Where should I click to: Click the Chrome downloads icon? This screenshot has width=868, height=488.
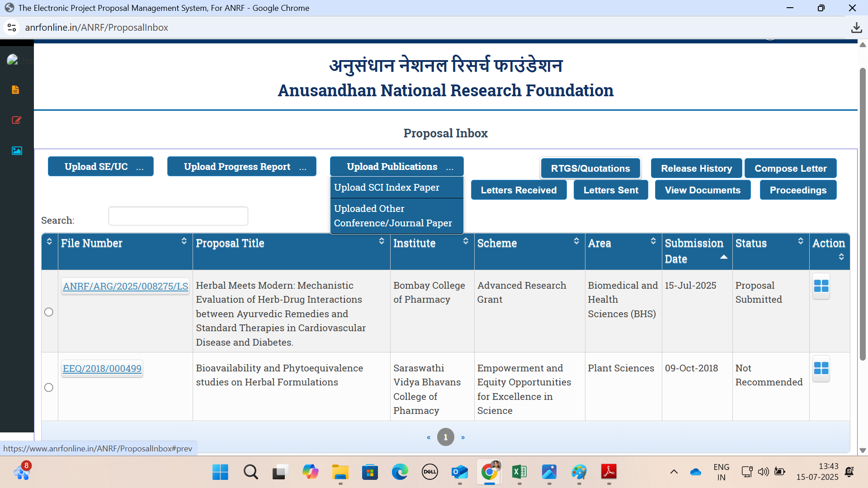click(x=856, y=28)
